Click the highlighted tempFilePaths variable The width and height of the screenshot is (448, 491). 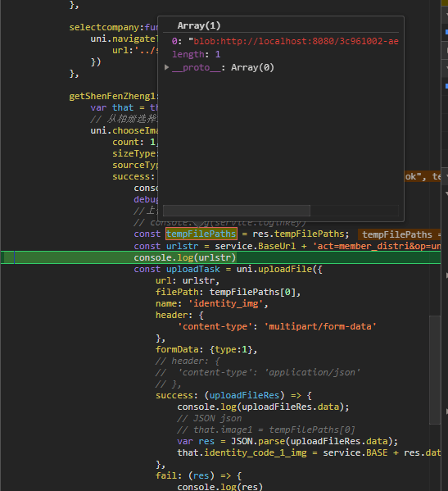(x=201, y=234)
